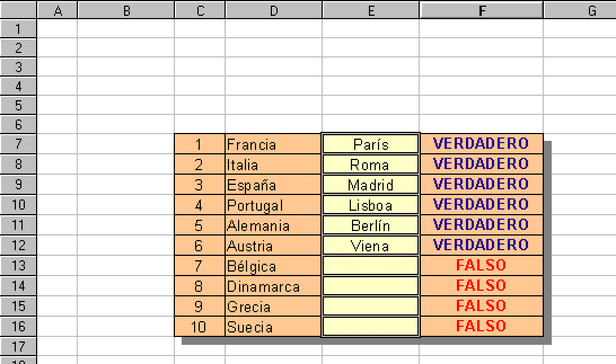Click the empty capital cell for Dinamarca

pyautogui.click(x=371, y=286)
